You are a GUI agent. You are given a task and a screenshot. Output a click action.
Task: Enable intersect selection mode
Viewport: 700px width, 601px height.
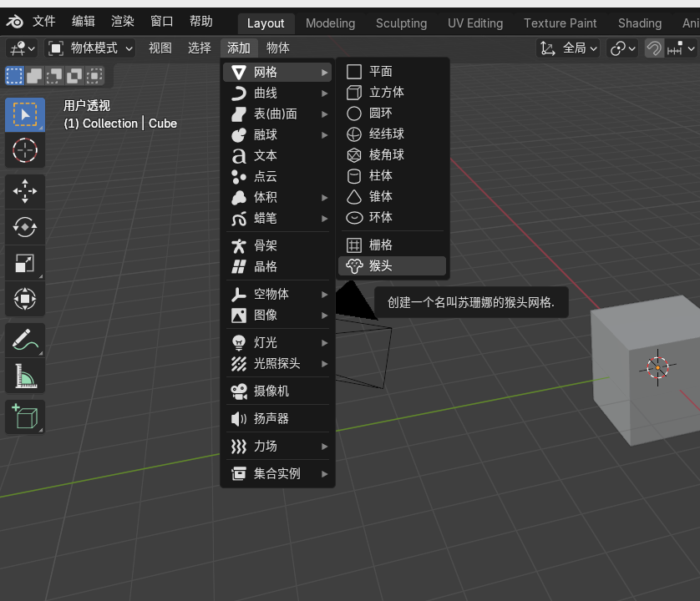[x=94, y=76]
